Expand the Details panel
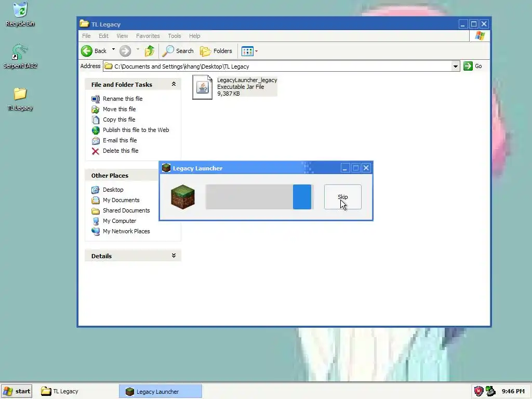This screenshot has width=532, height=399. (174, 256)
